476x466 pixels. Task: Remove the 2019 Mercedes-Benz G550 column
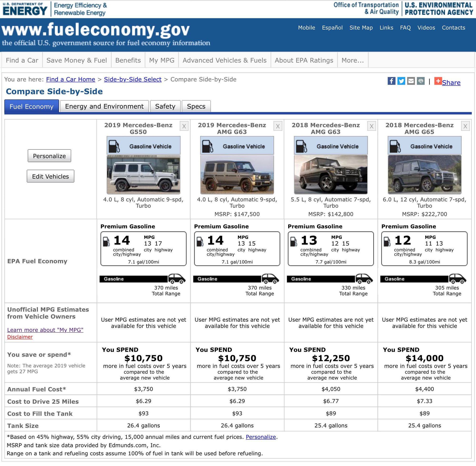184,126
